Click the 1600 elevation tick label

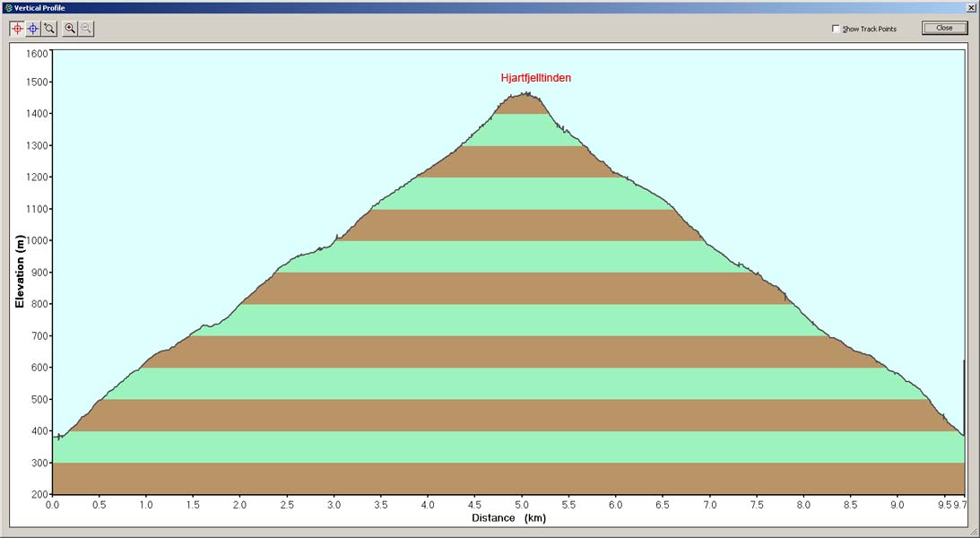pos(37,53)
